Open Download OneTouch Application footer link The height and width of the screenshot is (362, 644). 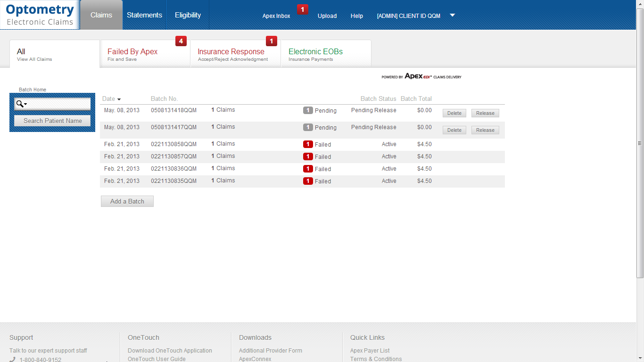pos(170,351)
